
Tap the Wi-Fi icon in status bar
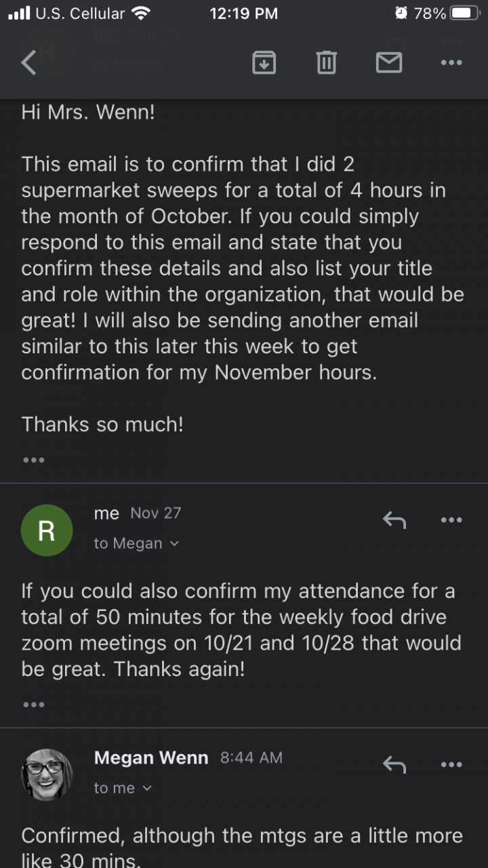pos(142,14)
